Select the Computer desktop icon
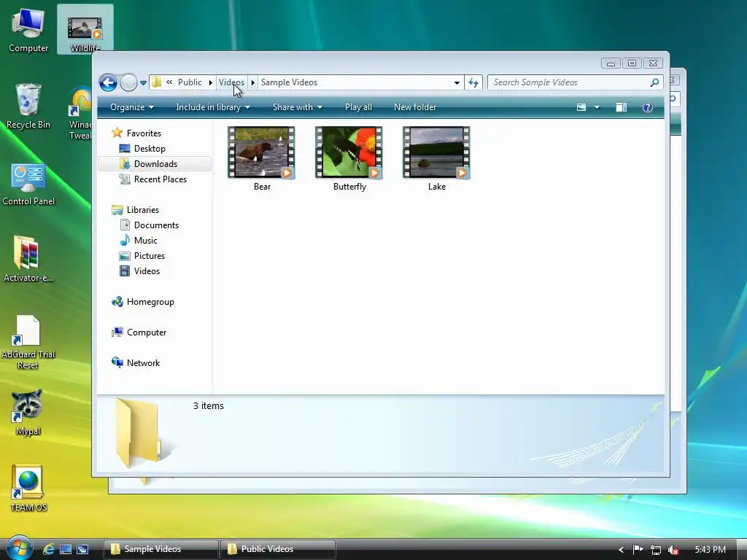Screen dimensions: 747x560 coord(28,31)
